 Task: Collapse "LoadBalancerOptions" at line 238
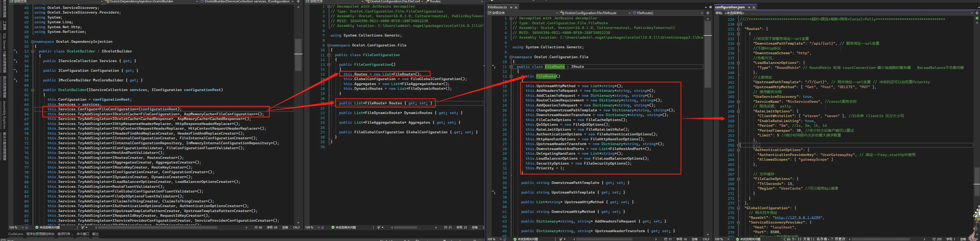(738, 63)
